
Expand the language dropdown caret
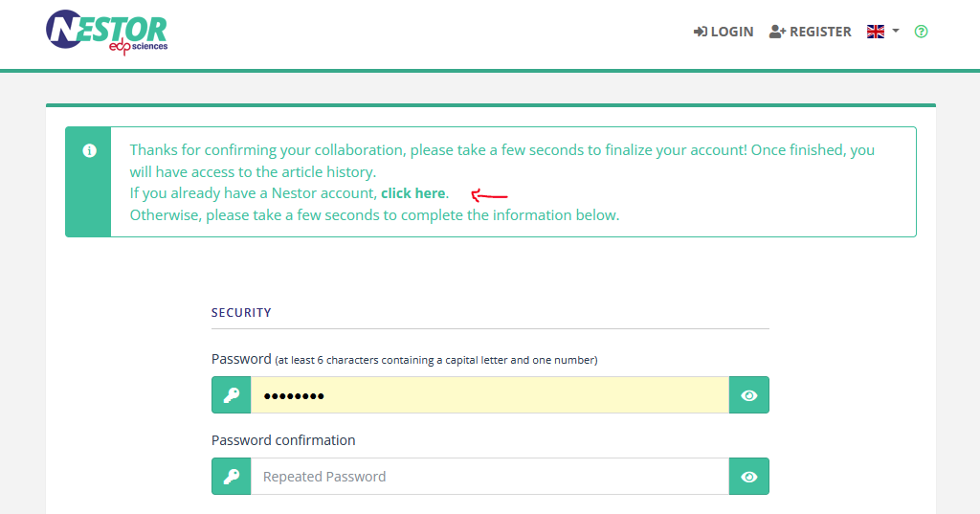(896, 31)
